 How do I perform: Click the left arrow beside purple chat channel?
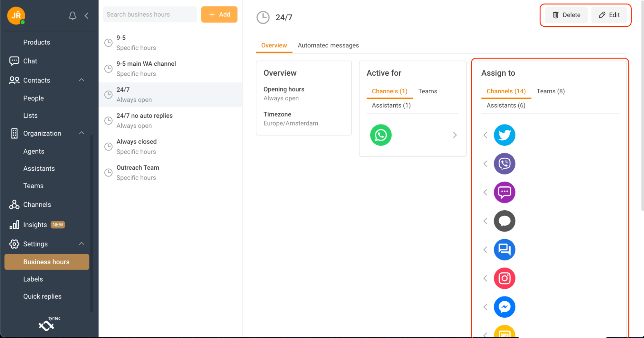tap(485, 192)
